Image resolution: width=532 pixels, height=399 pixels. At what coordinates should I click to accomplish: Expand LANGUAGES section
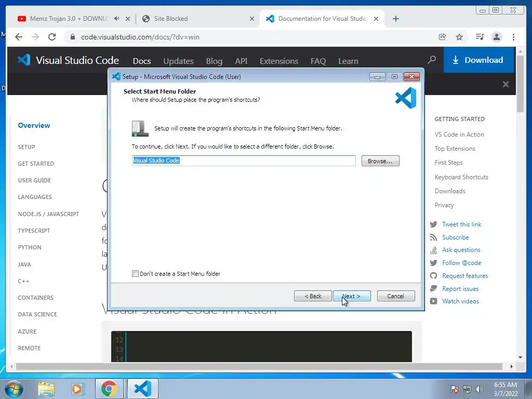35,197
